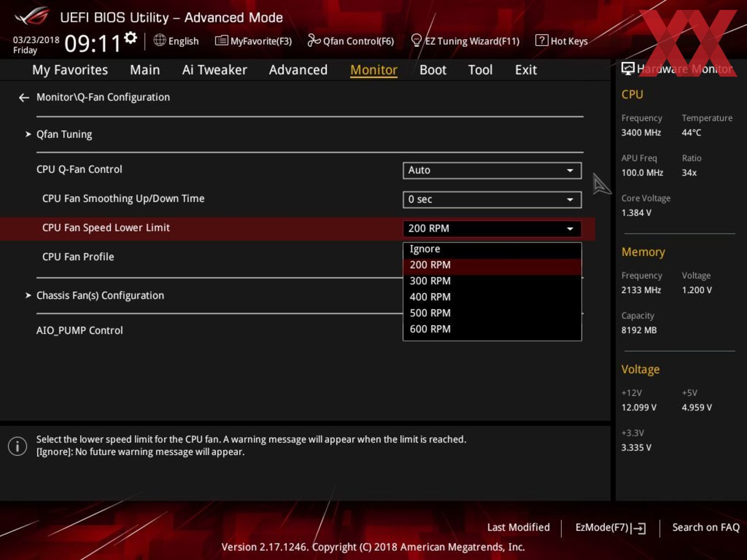The width and height of the screenshot is (747, 560).
Task: Click CPU Fan Smoothing Up/Down Time label
Action: tap(123, 199)
